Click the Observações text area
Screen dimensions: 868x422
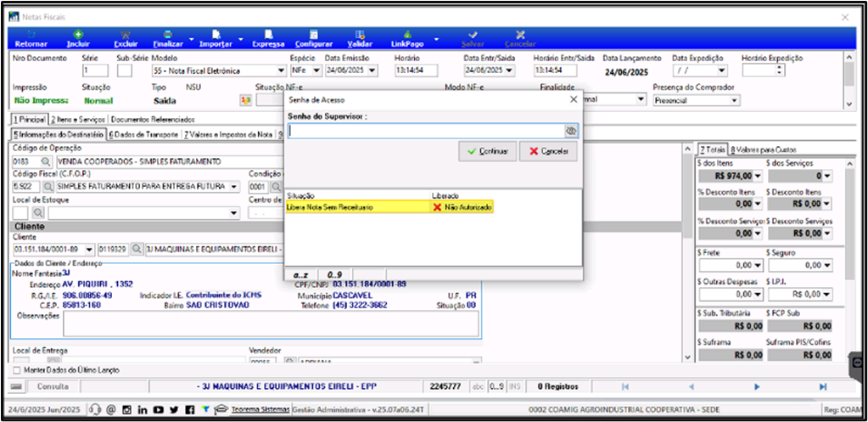271,324
